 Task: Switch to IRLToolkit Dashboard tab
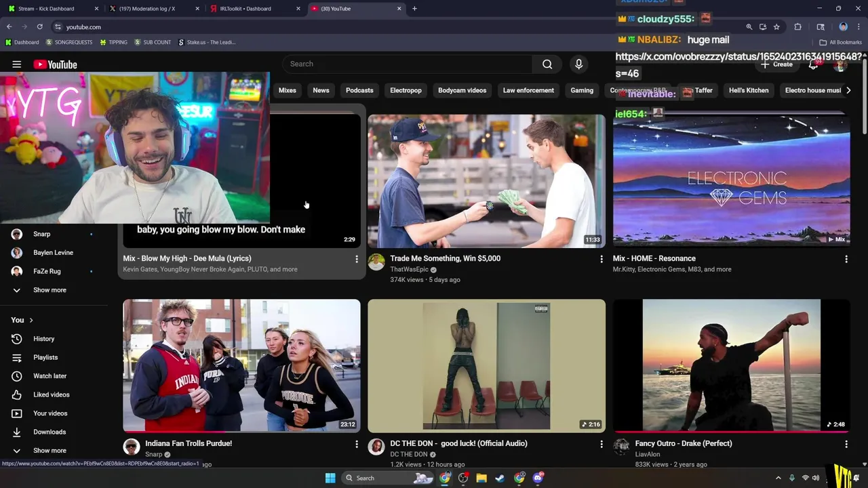(254, 9)
